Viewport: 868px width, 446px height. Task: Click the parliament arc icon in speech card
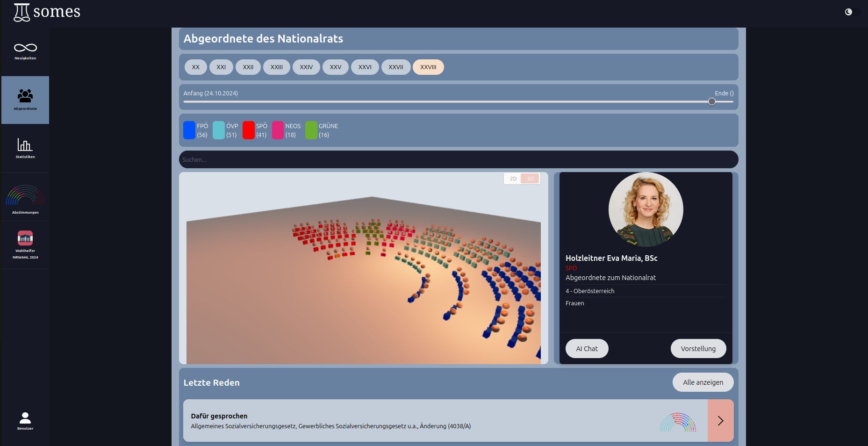(677, 422)
